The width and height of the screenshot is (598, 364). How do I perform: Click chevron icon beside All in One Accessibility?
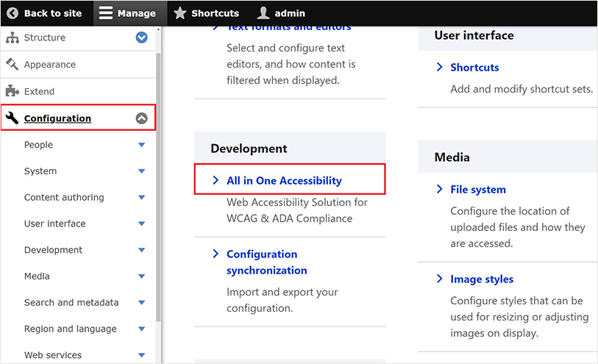(x=216, y=180)
